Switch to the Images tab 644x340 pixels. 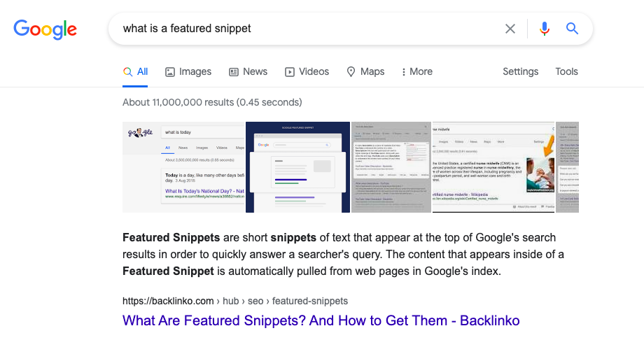(x=188, y=72)
